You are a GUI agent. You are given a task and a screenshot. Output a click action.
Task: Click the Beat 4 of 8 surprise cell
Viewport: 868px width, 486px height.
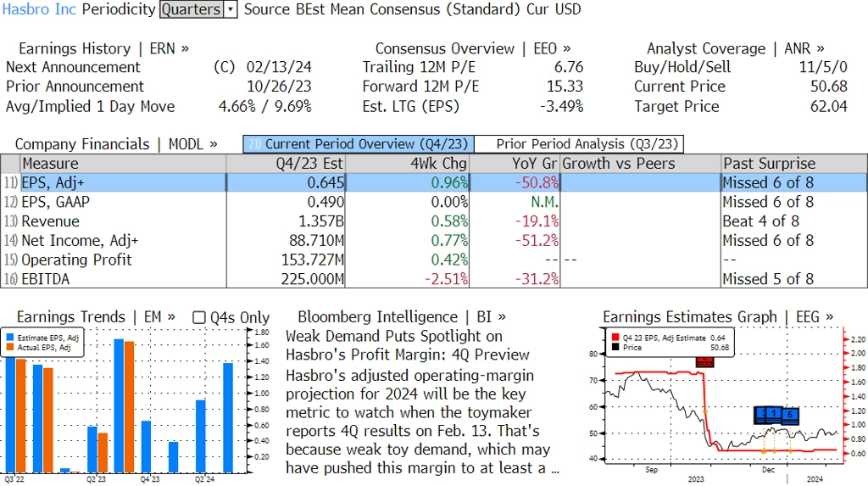coord(760,221)
